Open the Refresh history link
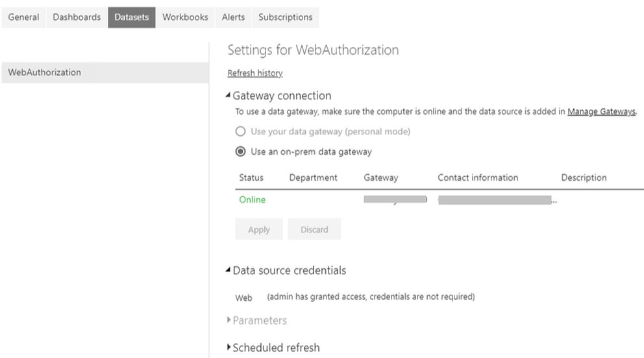The height and width of the screenshot is (358, 644). [255, 73]
